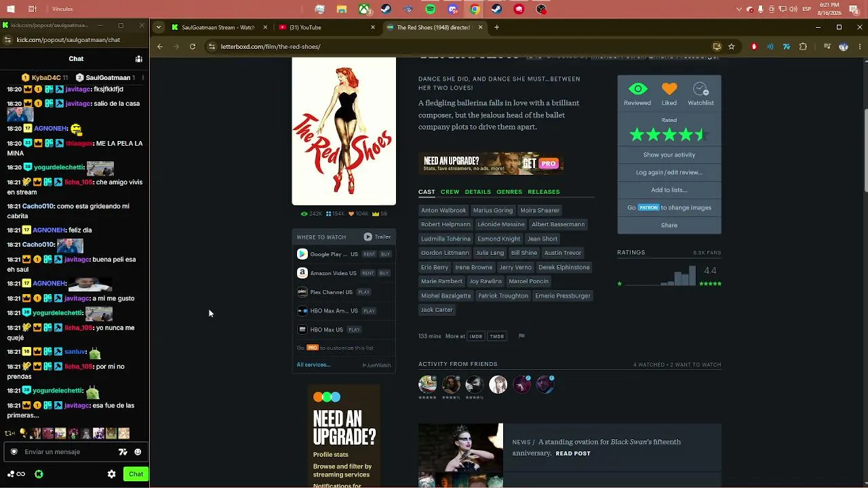Play the film Trailer
868x488 pixels.
click(377, 237)
